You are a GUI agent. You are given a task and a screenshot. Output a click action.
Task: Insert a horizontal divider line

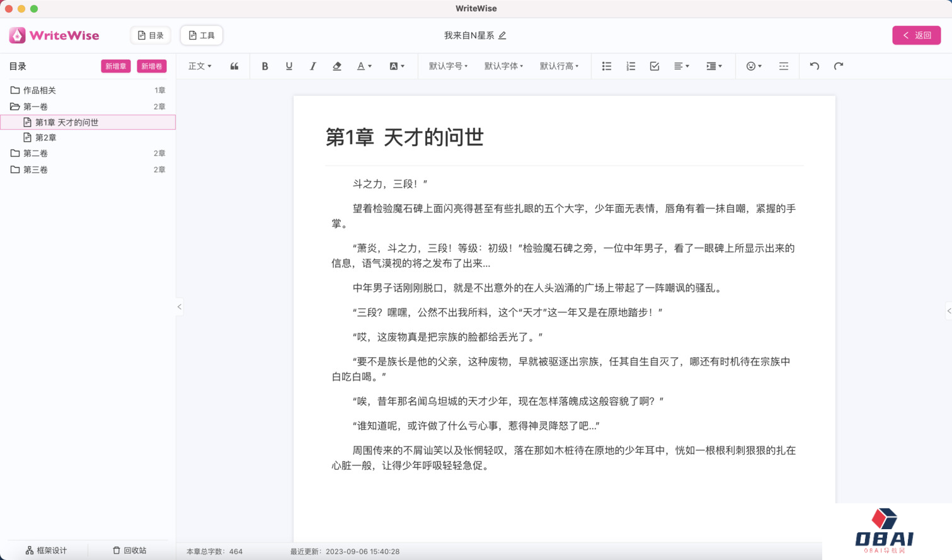[x=784, y=66]
